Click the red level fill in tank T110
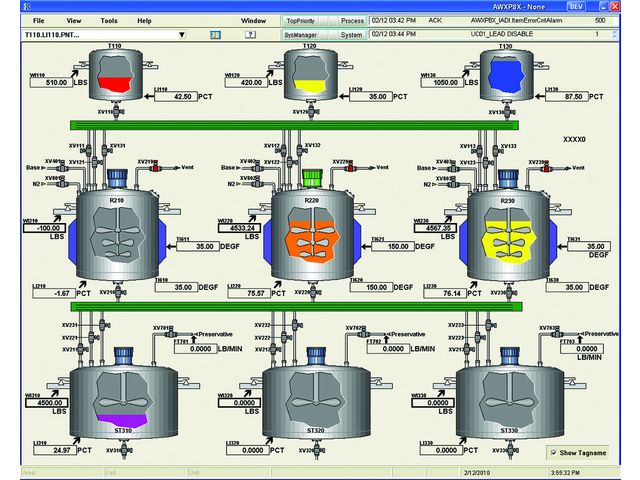This screenshot has height=480, width=640. click(x=115, y=84)
